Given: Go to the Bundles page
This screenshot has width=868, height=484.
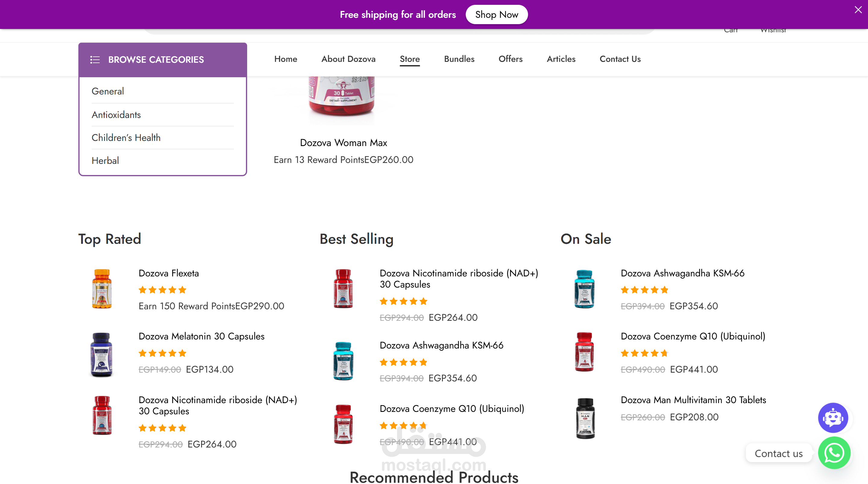Looking at the screenshot, I should pos(459,59).
